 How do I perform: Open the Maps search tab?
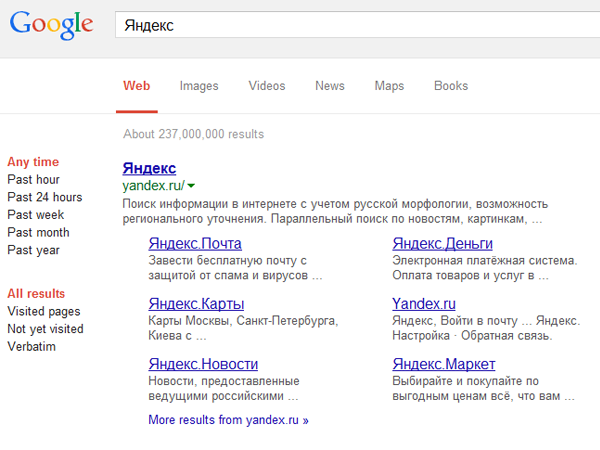pyautogui.click(x=389, y=86)
